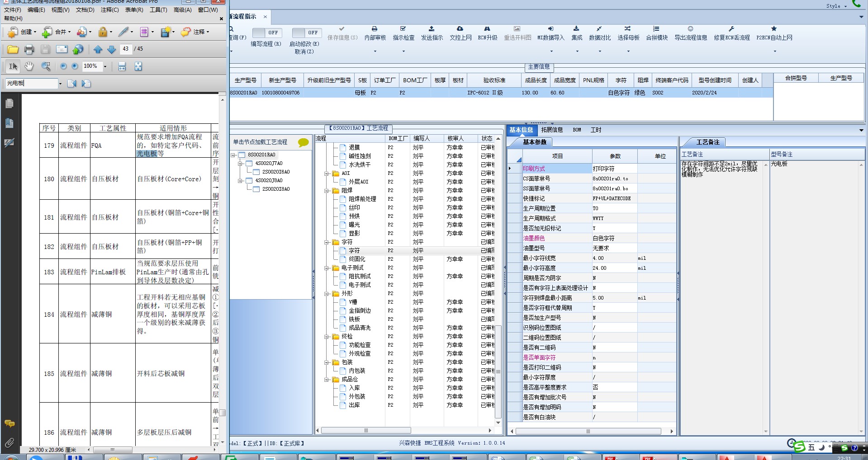Viewport: 868px width, 460px height.
Task: Open the Signatures panel in Acrobat sidebar
Action: (x=9, y=143)
